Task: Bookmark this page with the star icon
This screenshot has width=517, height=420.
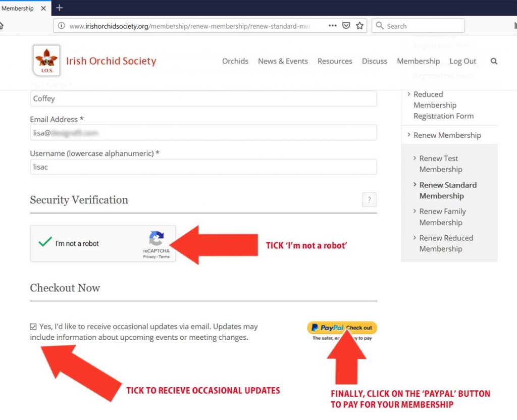Action: pos(359,26)
